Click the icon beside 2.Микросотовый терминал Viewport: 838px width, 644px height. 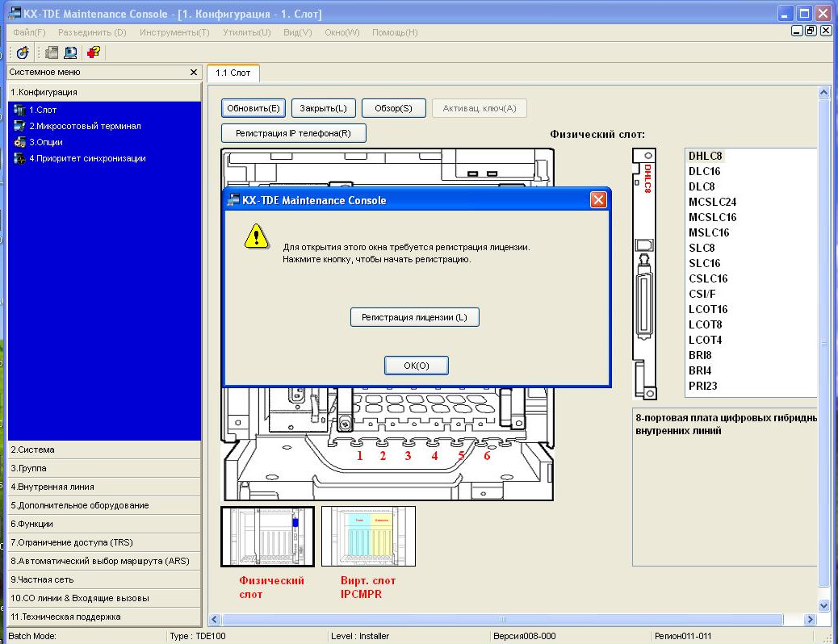point(19,126)
